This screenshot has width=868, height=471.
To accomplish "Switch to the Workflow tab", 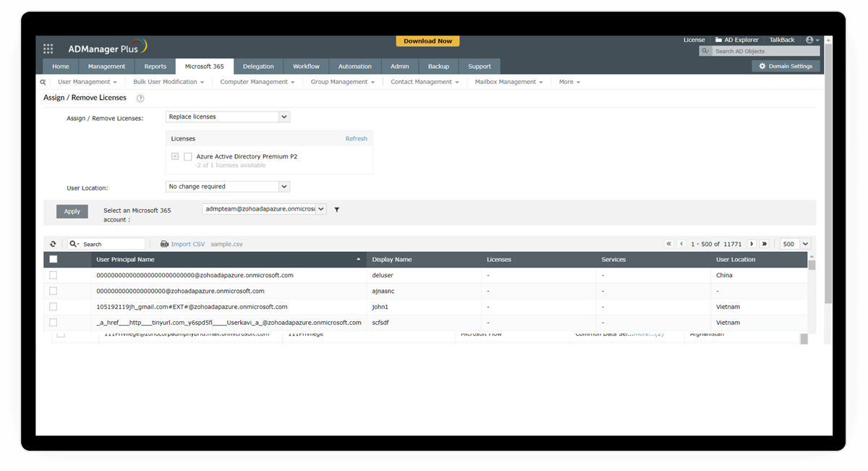I will pyautogui.click(x=306, y=67).
